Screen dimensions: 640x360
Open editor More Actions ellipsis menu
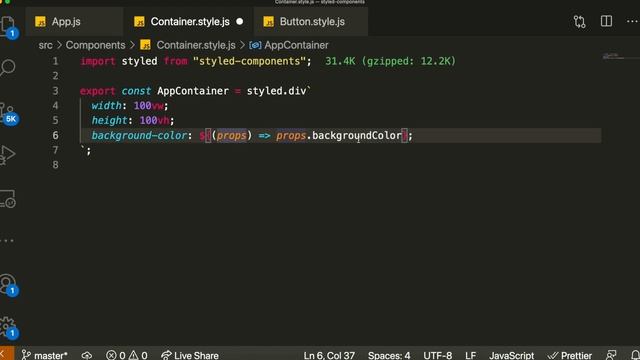[x=632, y=21]
